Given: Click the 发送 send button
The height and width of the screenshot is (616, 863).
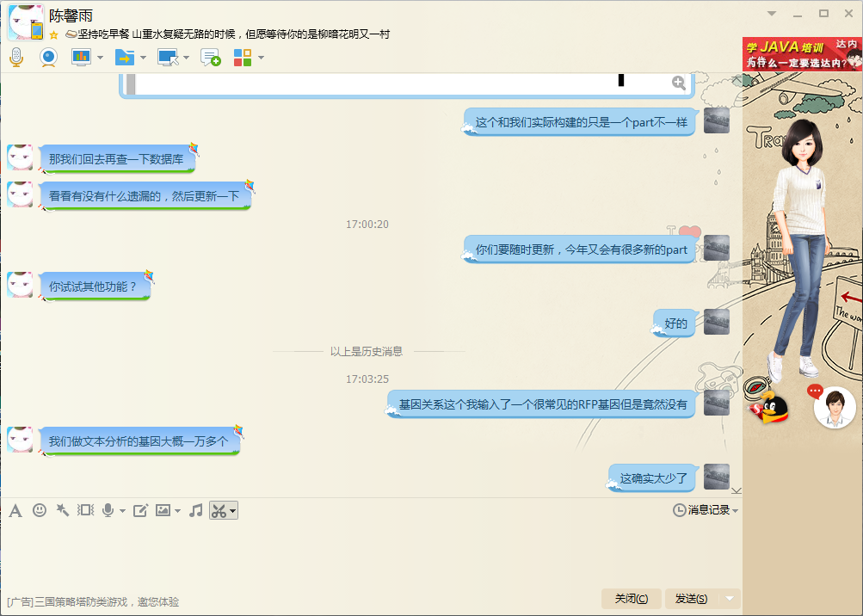Looking at the screenshot, I should click(691, 599).
